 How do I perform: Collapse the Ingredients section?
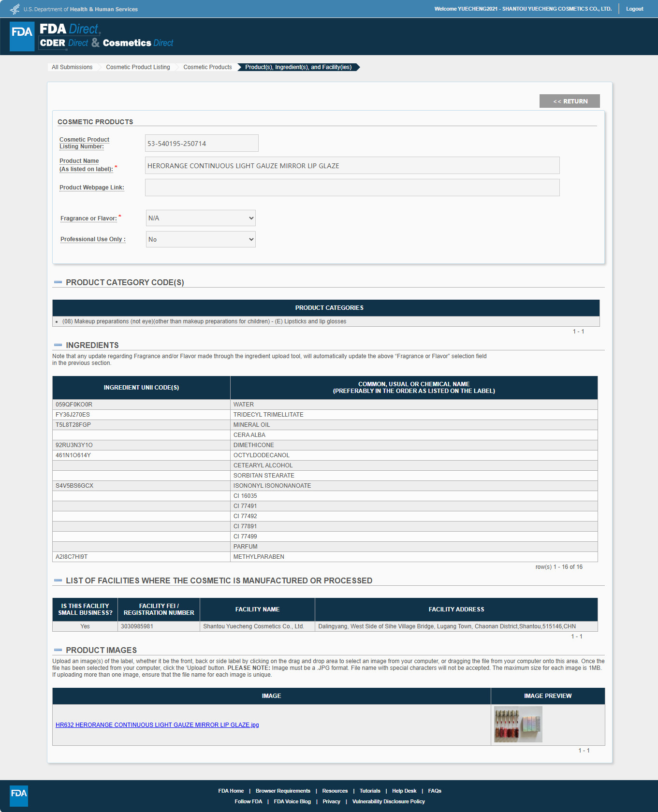[58, 345]
